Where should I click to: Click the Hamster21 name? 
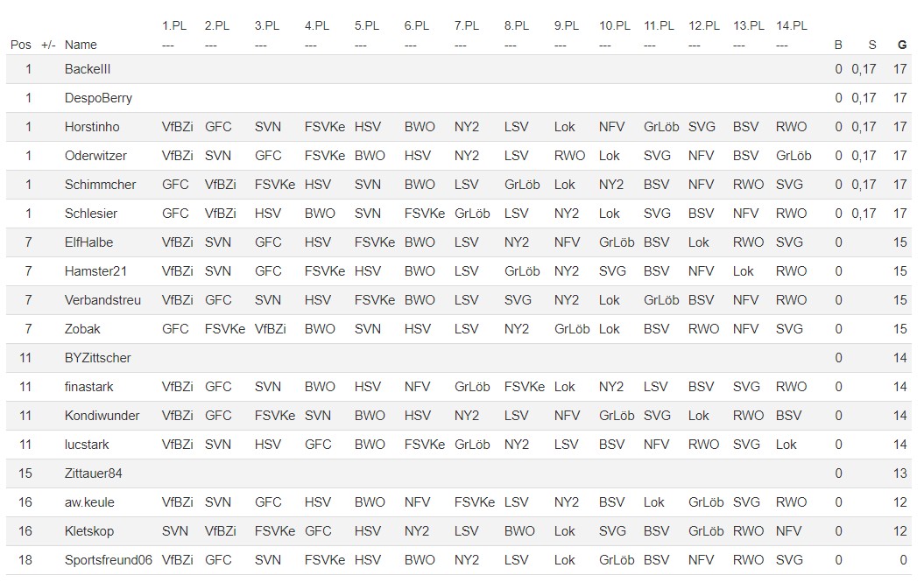point(95,271)
